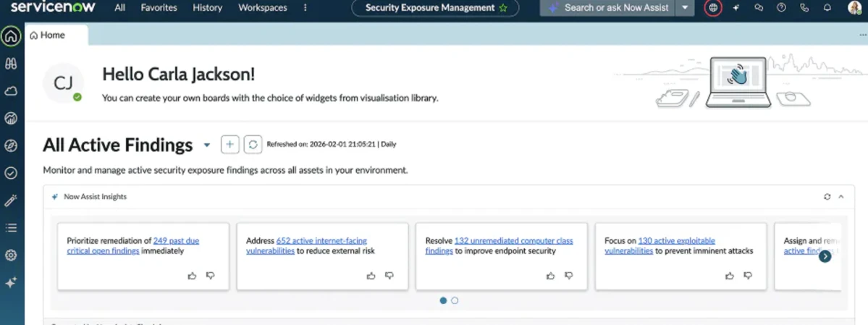This screenshot has height=325, width=868.
Task: Open the globe scope selector icon
Action: point(713,8)
